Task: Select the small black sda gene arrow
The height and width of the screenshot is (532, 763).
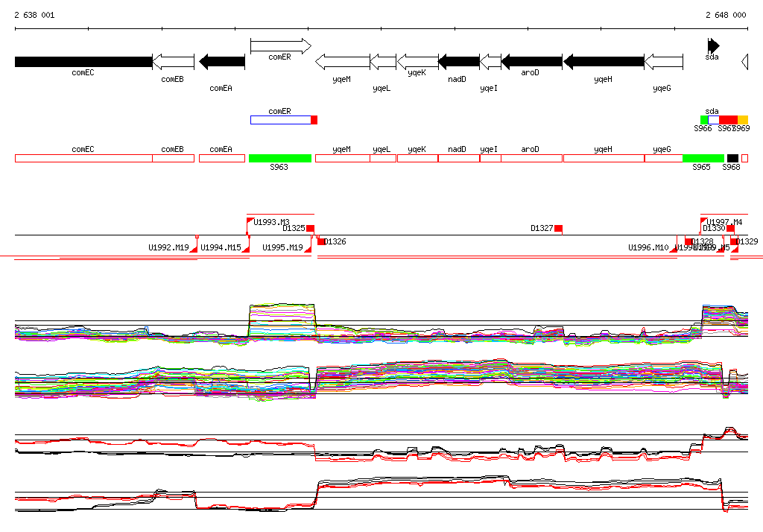Action: 713,46
